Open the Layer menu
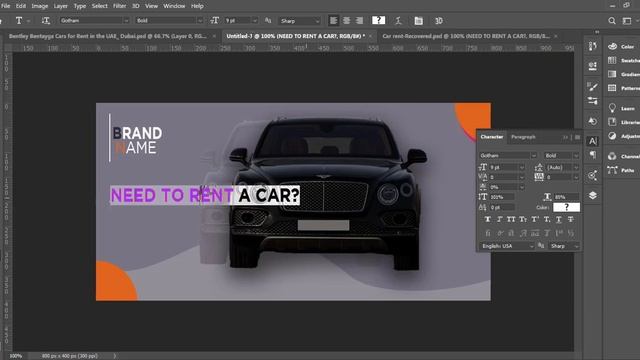The height and width of the screenshot is (360, 640). [60, 6]
